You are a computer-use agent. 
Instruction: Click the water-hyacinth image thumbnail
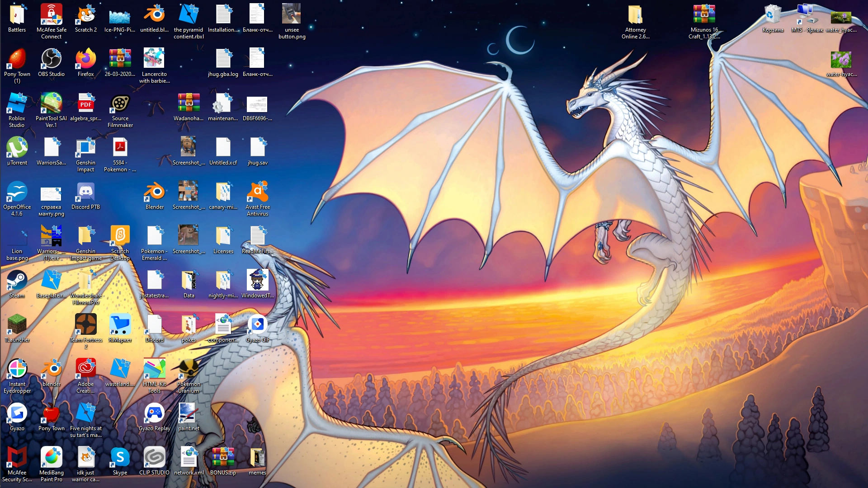[x=841, y=60]
